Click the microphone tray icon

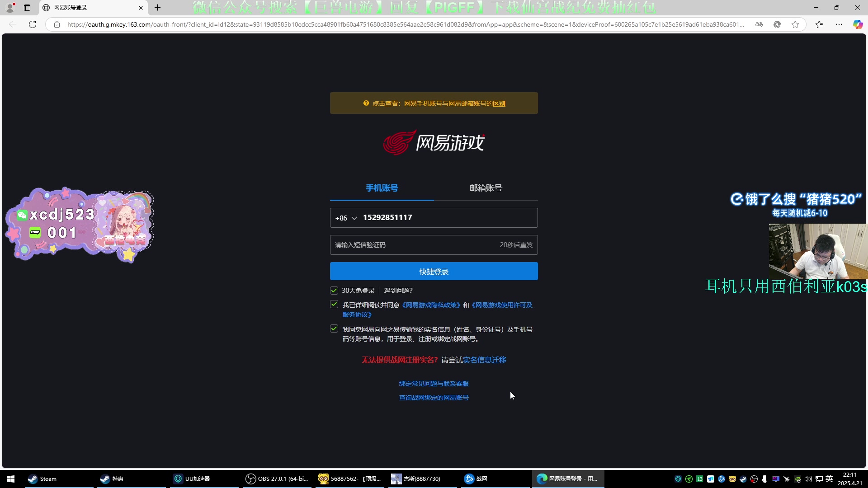[765, 479]
